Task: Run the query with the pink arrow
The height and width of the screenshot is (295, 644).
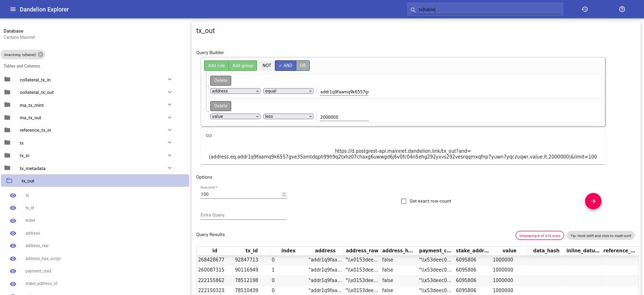Action: point(593,201)
